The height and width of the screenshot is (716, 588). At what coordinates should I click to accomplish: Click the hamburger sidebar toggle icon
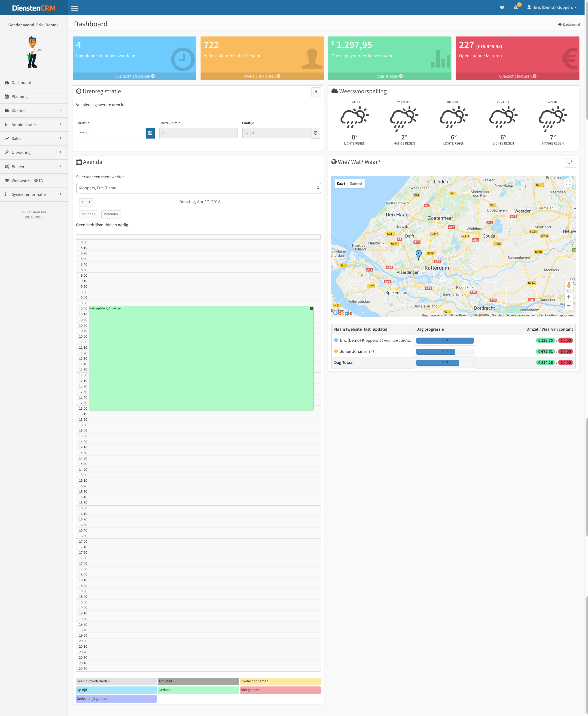point(75,8)
